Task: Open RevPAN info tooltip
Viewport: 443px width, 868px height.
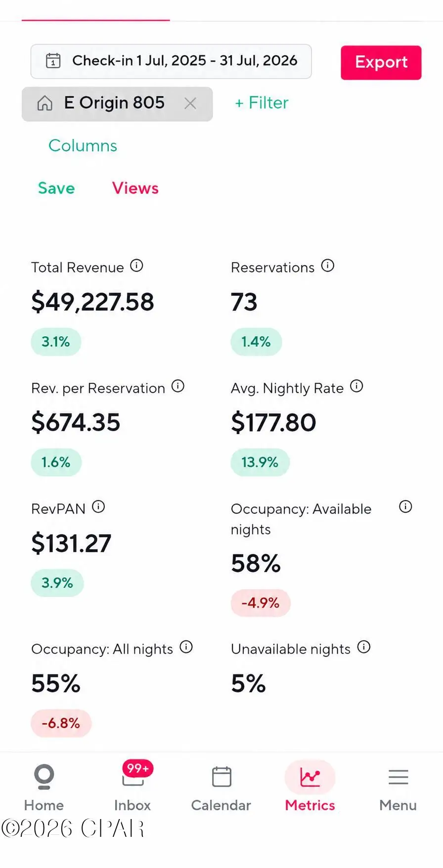Action: pos(98,506)
